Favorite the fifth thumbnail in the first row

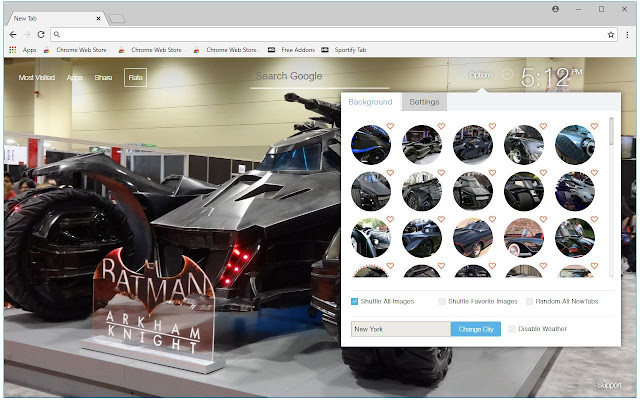click(x=594, y=126)
